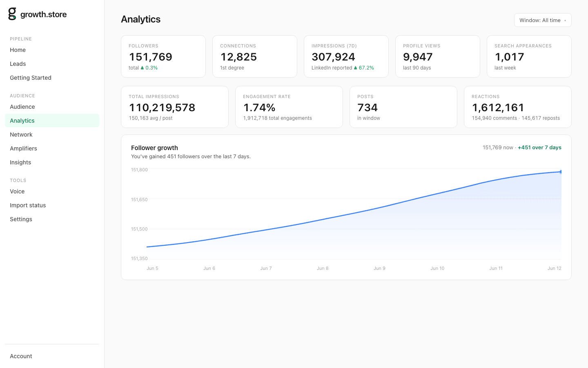This screenshot has width=588, height=368.
Task: Open Account at the sidebar bottom
Action: point(52,356)
